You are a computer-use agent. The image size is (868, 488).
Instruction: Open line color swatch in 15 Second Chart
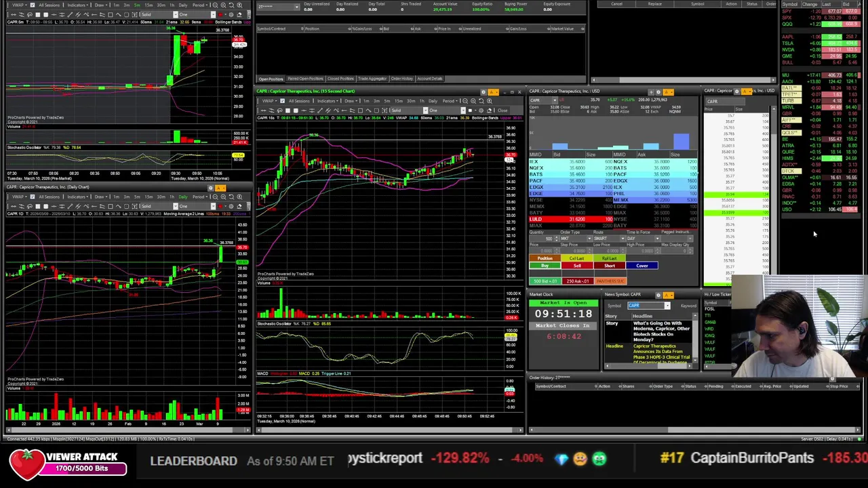click(470, 110)
